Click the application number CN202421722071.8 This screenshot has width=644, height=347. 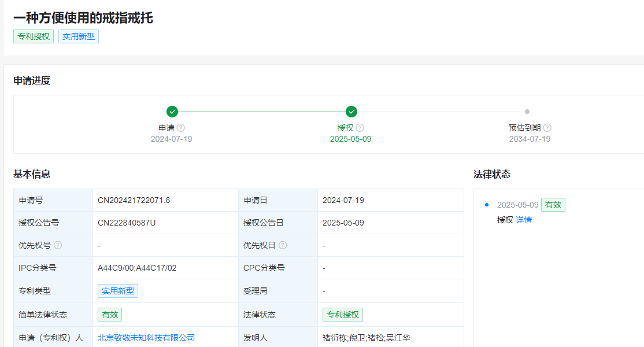tap(134, 200)
